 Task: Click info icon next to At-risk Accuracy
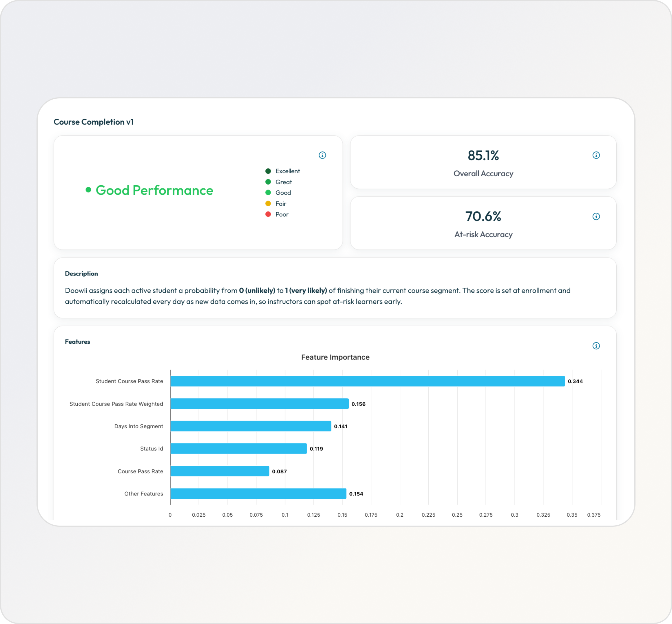pyautogui.click(x=596, y=216)
